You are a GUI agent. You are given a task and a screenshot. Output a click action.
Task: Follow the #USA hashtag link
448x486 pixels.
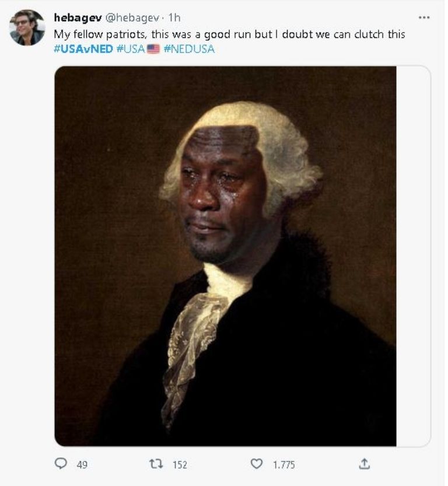131,50
